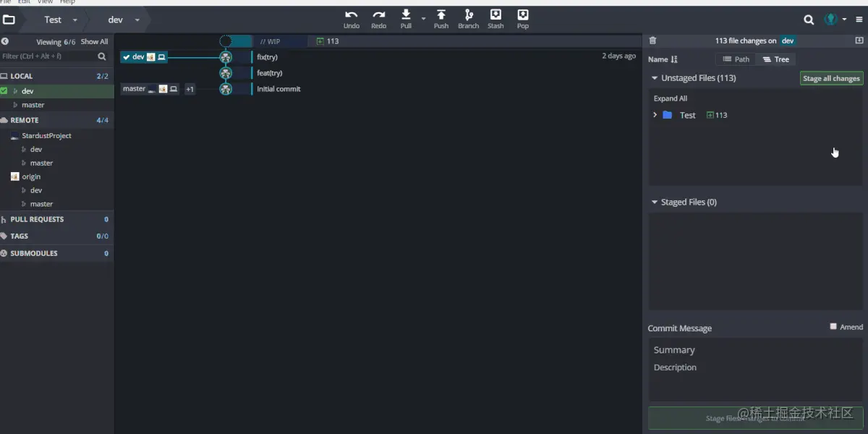Open the Edit menu

[x=24, y=2]
